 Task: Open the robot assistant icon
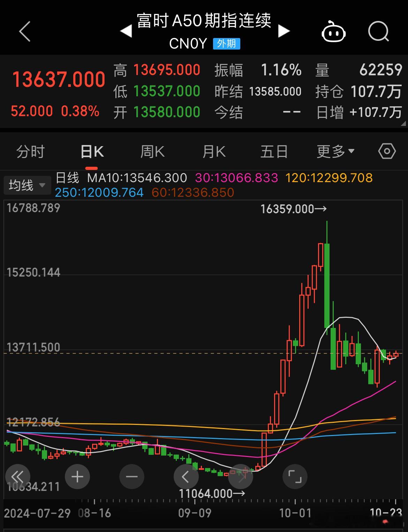click(333, 32)
